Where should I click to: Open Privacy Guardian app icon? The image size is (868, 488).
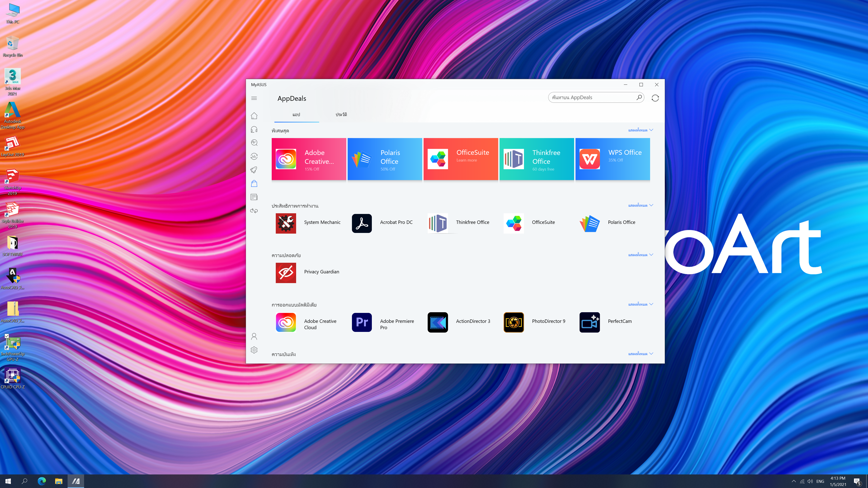point(286,273)
